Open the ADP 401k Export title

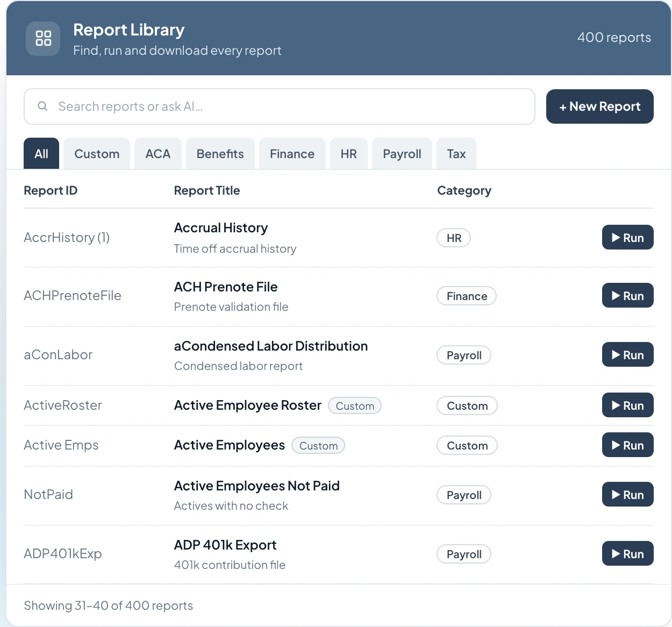click(225, 545)
